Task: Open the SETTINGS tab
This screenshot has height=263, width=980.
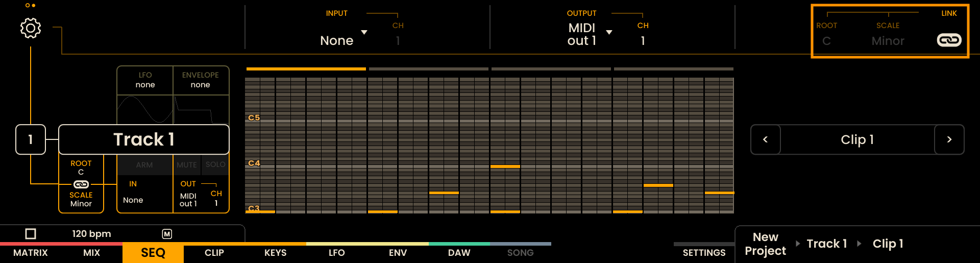Action: [x=704, y=253]
